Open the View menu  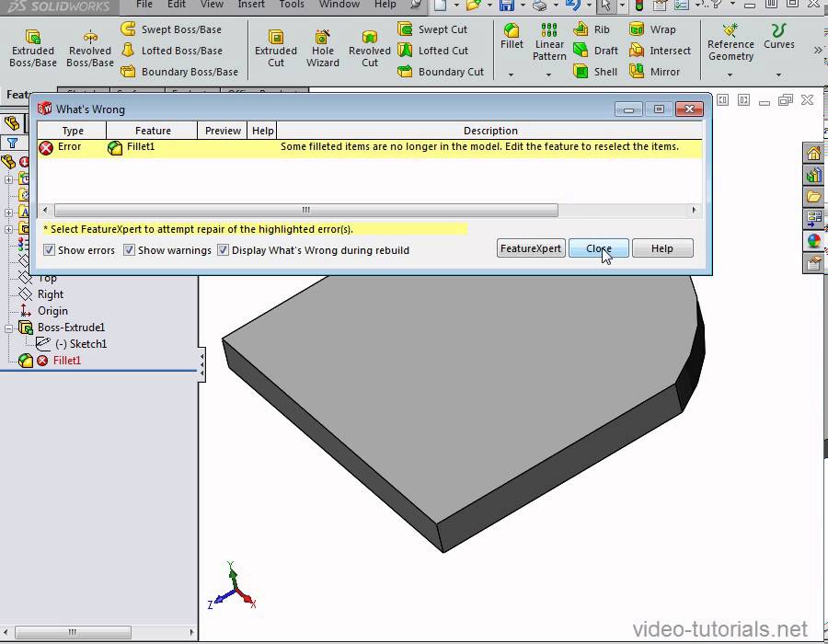(212, 5)
